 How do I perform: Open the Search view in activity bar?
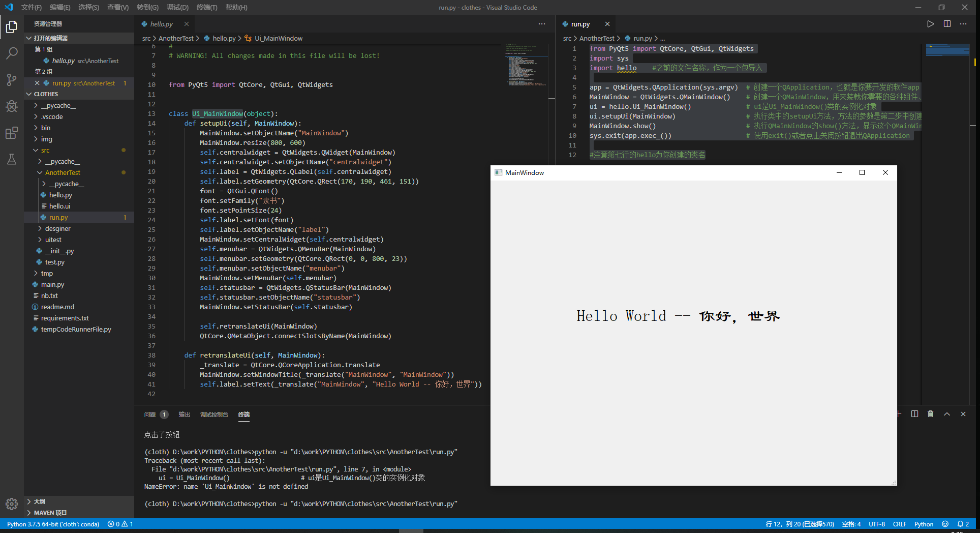(x=11, y=53)
